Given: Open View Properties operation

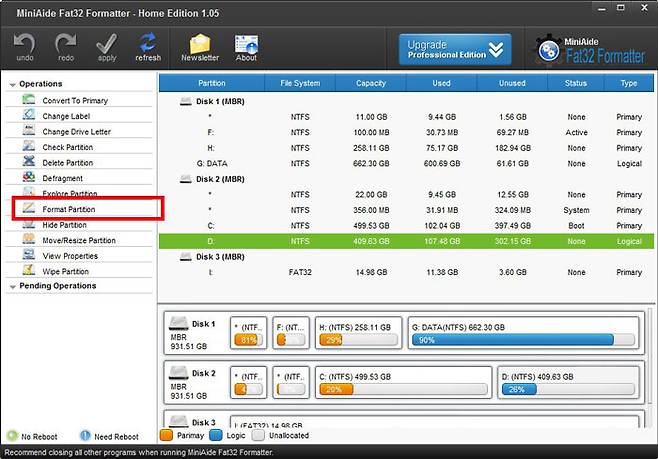Looking at the screenshot, I should click(70, 256).
